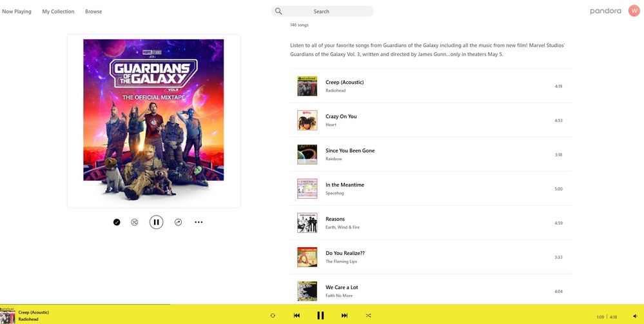This screenshot has height=324, width=644.
Task: Select the Do You Realize?? track title
Action: click(x=345, y=253)
